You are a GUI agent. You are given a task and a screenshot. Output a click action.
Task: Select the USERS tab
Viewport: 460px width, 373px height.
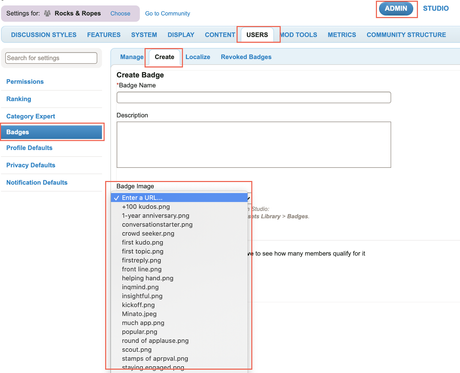tap(257, 35)
